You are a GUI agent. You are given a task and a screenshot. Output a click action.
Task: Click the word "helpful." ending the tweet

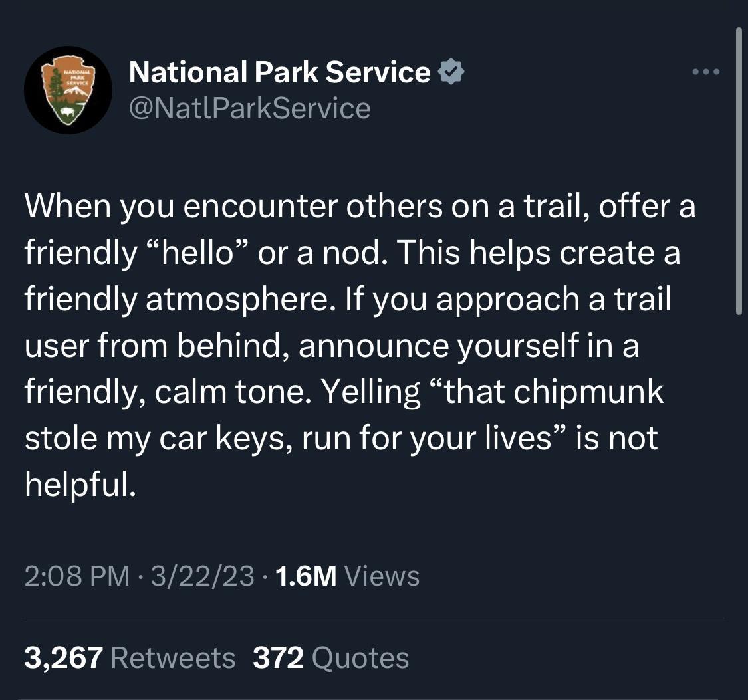80,485
